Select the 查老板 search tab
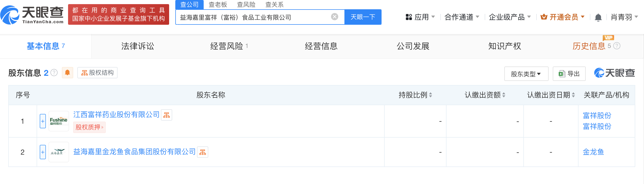This screenshot has height=184, width=644. [x=218, y=5]
